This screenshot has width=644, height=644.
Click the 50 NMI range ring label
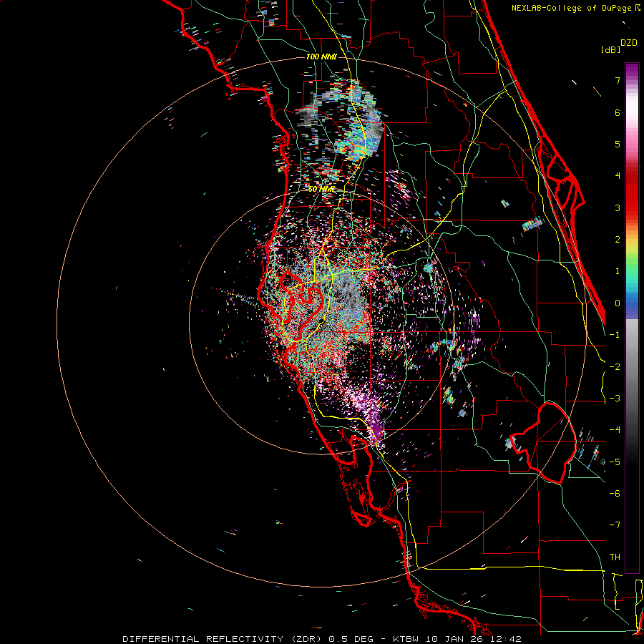tap(321, 189)
